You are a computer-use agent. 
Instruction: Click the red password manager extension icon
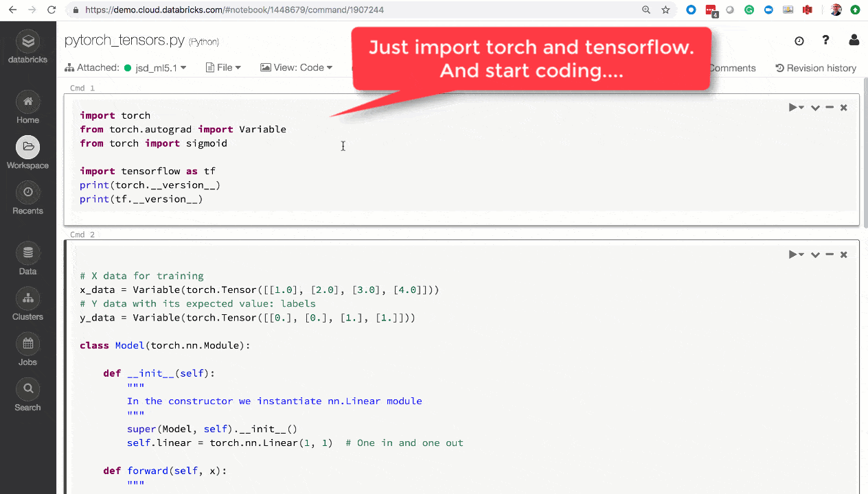[x=711, y=10]
